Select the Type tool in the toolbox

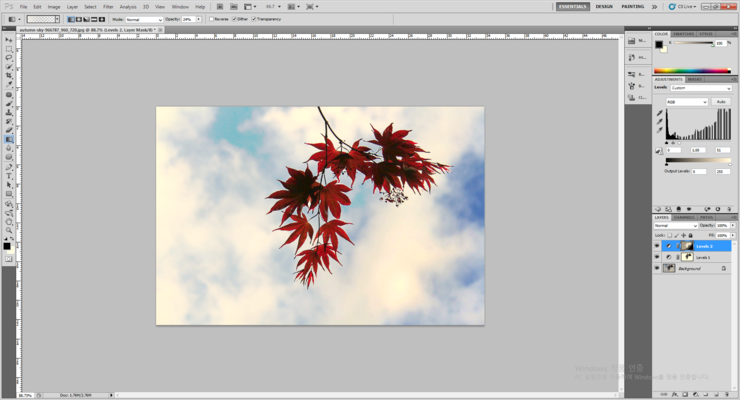point(9,175)
